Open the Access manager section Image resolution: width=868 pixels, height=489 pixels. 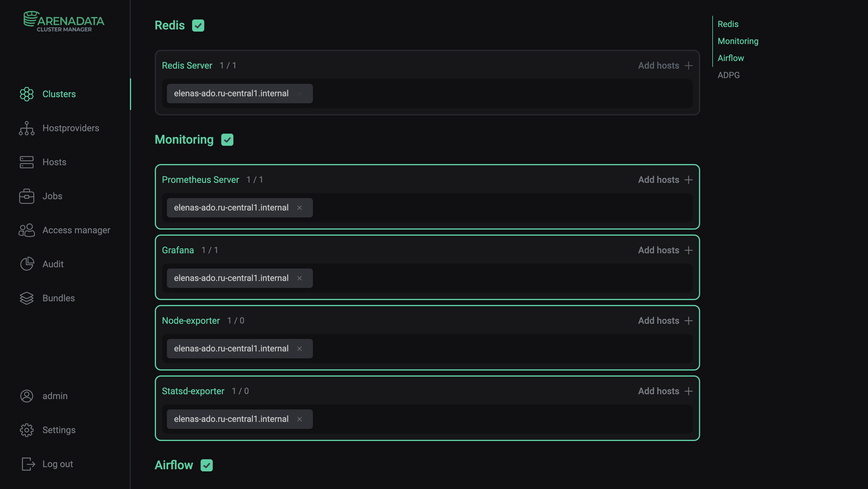(76, 230)
